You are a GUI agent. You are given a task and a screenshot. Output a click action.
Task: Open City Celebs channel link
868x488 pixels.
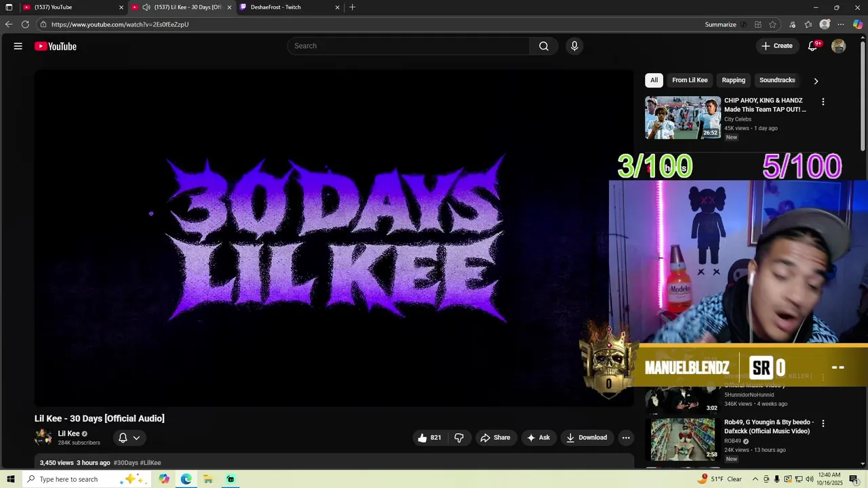pyautogui.click(x=738, y=119)
